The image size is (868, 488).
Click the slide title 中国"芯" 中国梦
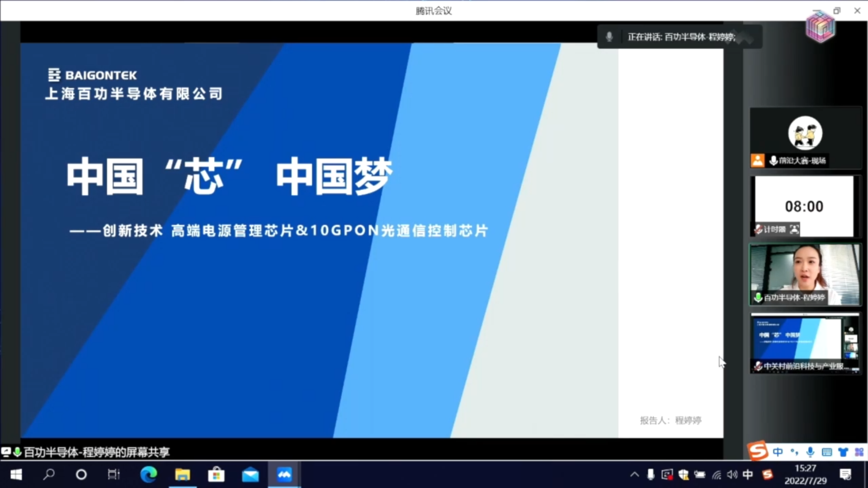pyautogui.click(x=230, y=176)
